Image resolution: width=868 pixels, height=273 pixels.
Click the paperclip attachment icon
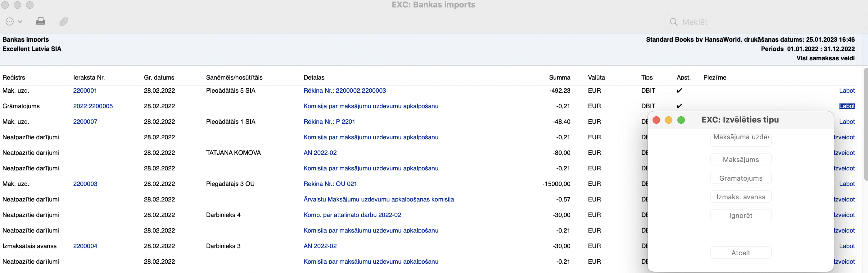pyautogui.click(x=63, y=21)
